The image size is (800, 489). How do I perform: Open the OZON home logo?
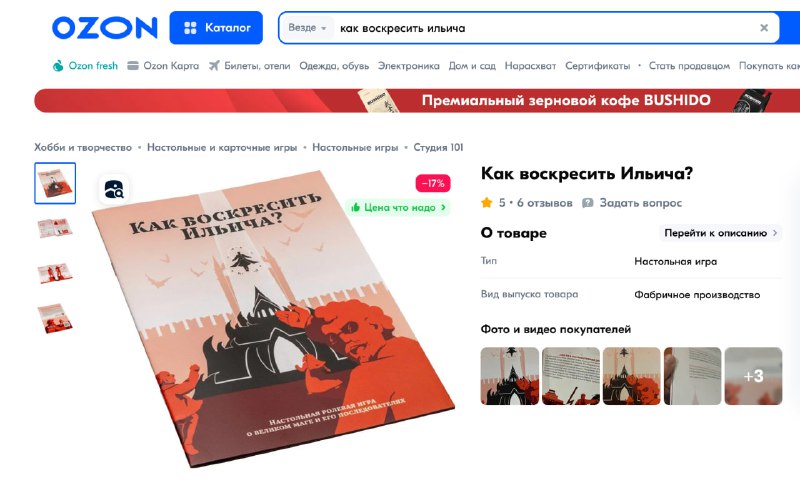105,28
